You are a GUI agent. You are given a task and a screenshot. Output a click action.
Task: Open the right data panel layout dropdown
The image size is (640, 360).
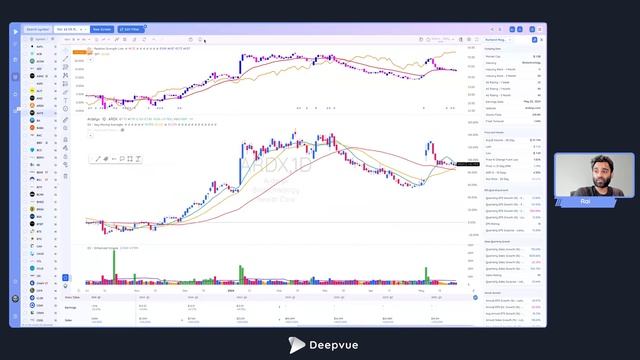click(x=498, y=40)
